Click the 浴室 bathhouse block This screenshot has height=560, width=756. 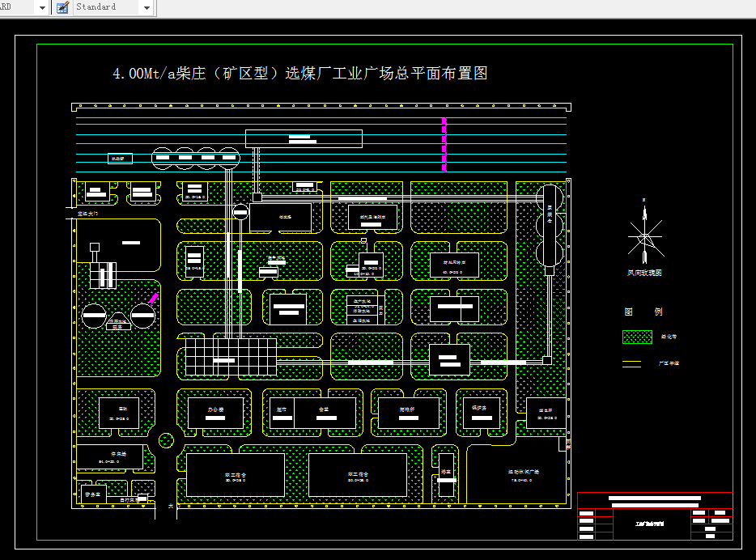[x=446, y=470]
